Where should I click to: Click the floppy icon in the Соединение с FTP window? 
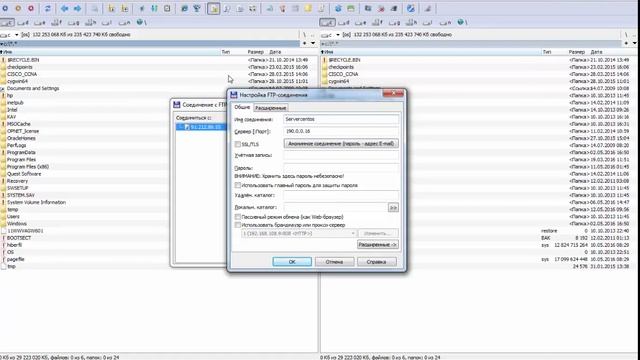click(x=177, y=104)
